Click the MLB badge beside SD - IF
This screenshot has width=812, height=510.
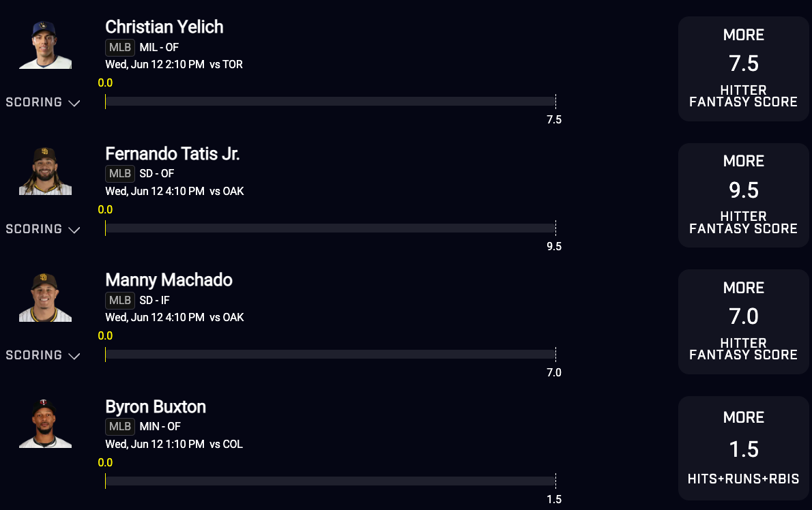click(120, 301)
